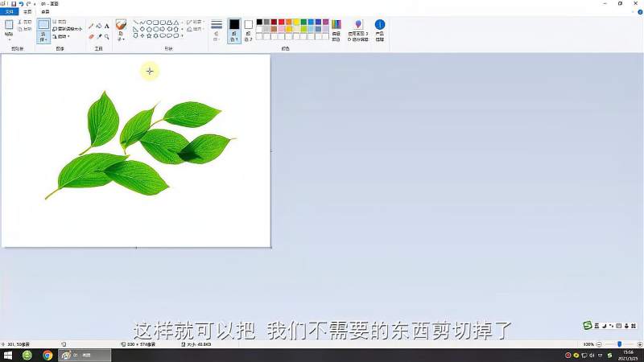Select the Color picker eyedropper tool
644x362 pixels.
[99, 36]
